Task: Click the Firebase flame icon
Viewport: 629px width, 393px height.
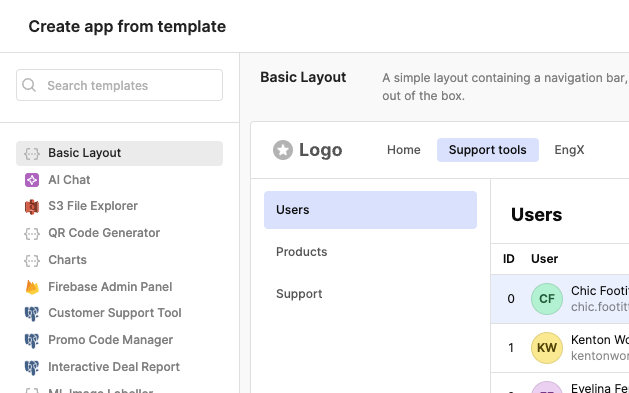Action: [32, 287]
